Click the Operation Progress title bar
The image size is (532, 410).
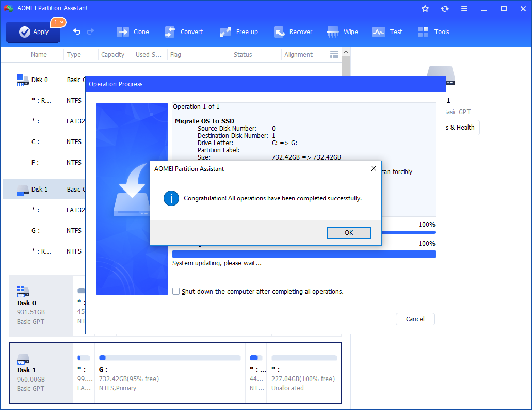click(x=265, y=84)
